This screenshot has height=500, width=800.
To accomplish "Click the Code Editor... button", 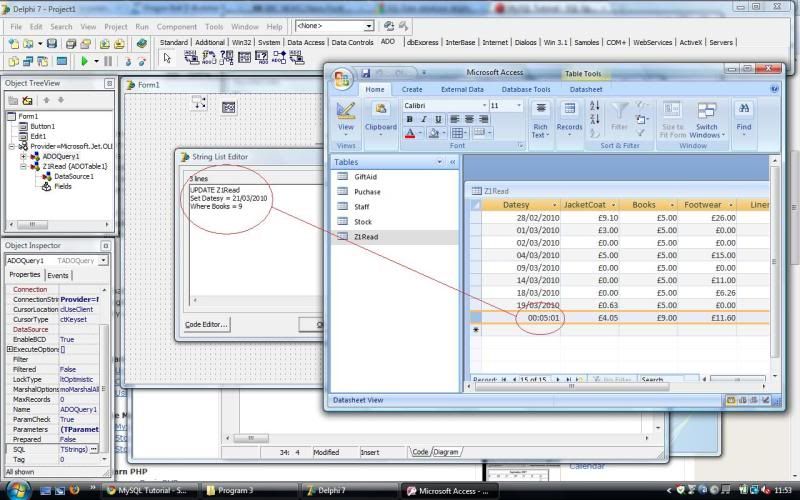I will click(x=206, y=324).
